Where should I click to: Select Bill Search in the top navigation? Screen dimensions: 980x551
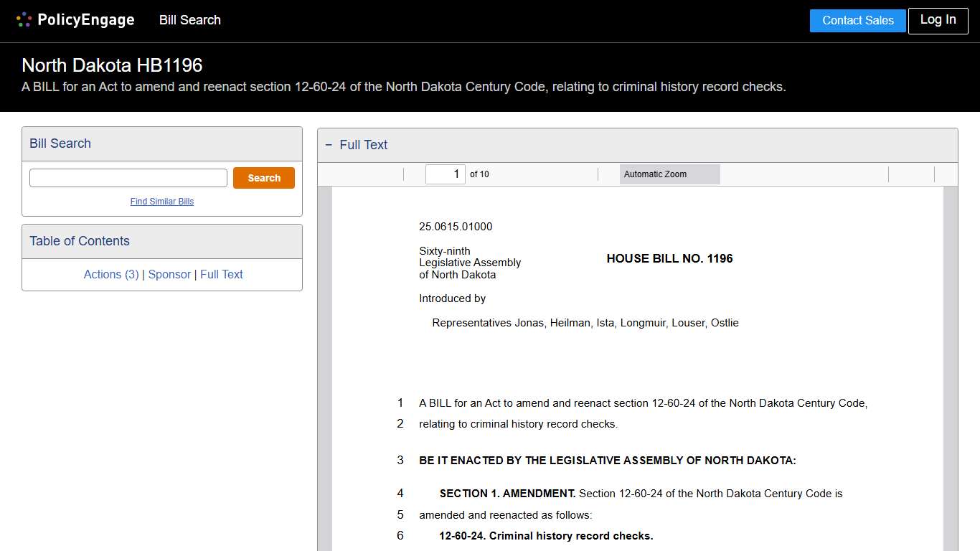pos(189,20)
